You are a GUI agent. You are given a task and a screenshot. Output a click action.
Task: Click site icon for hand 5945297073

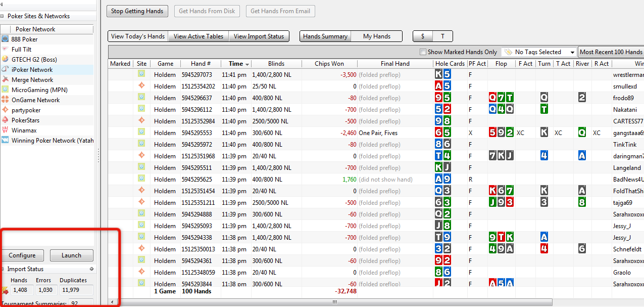click(142, 74)
